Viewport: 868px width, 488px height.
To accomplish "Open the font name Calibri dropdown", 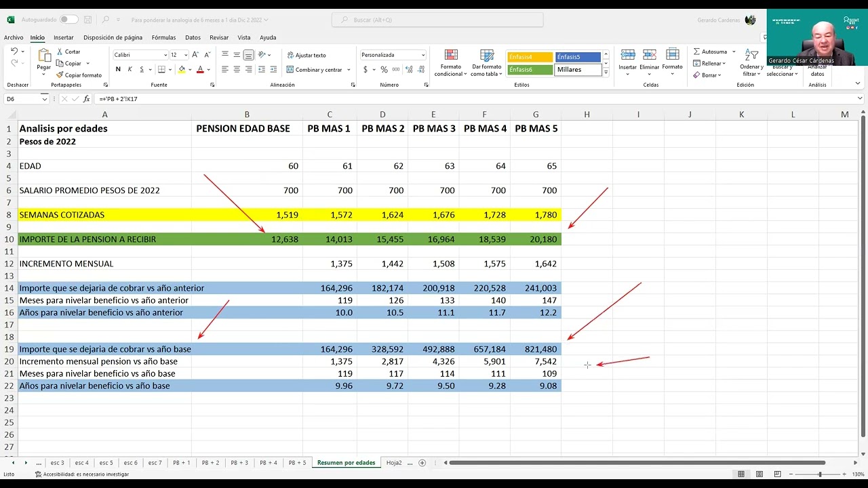I will point(165,55).
